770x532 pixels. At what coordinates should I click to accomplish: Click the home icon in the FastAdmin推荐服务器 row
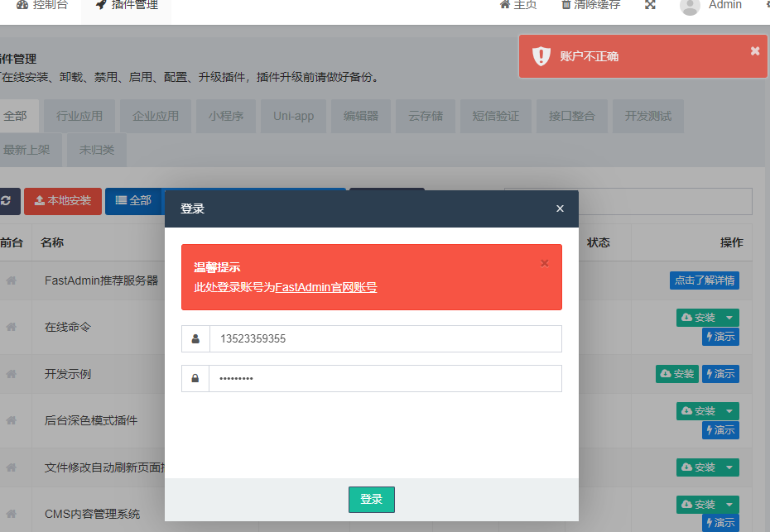click(x=12, y=280)
